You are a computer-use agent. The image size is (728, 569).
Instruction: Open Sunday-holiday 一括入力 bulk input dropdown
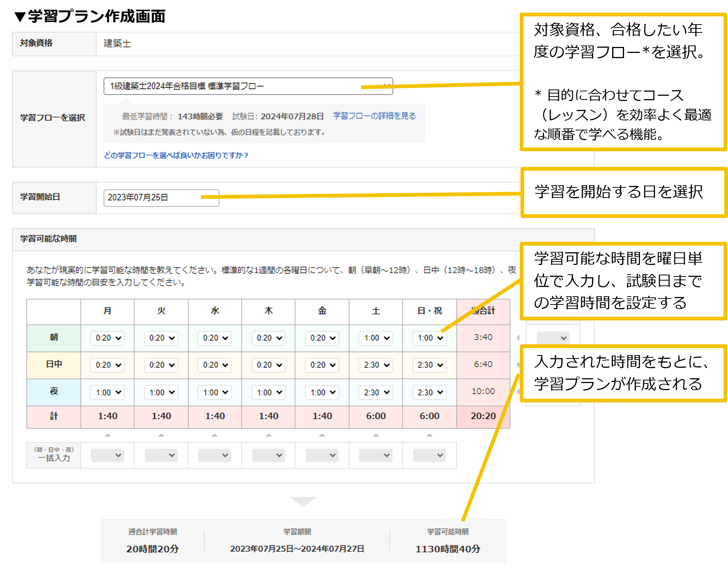point(430,455)
